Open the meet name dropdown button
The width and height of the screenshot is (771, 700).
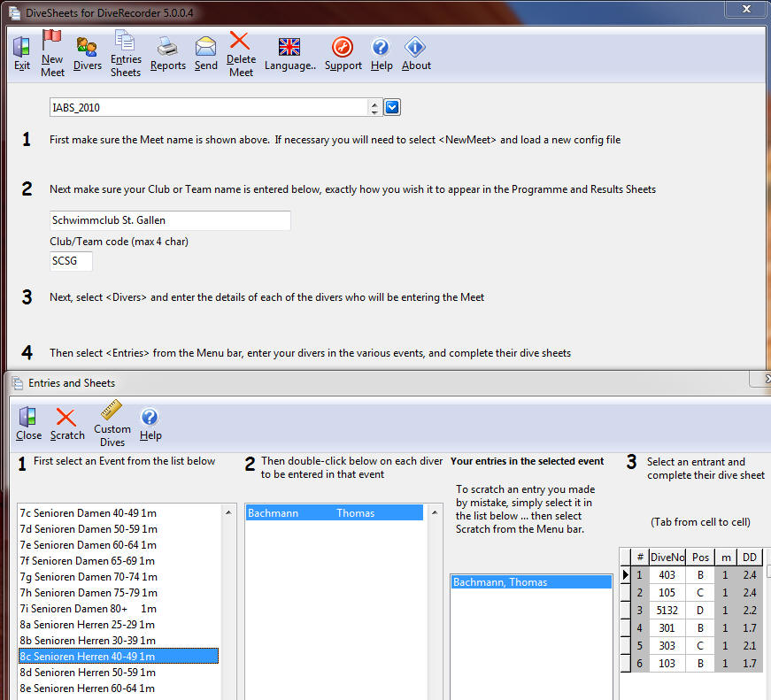392,107
